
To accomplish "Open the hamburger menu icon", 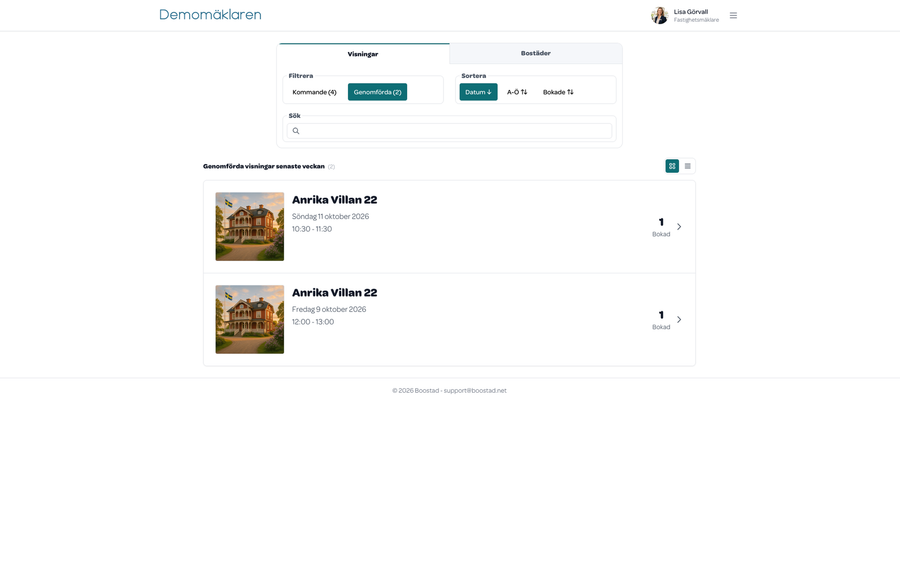I will tap(733, 15).
